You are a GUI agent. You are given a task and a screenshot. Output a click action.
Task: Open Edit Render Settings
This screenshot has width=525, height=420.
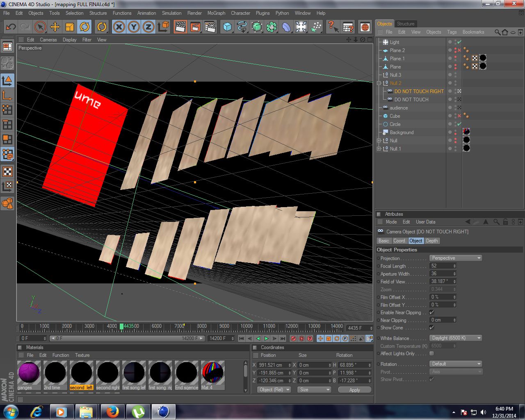(x=210, y=27)
